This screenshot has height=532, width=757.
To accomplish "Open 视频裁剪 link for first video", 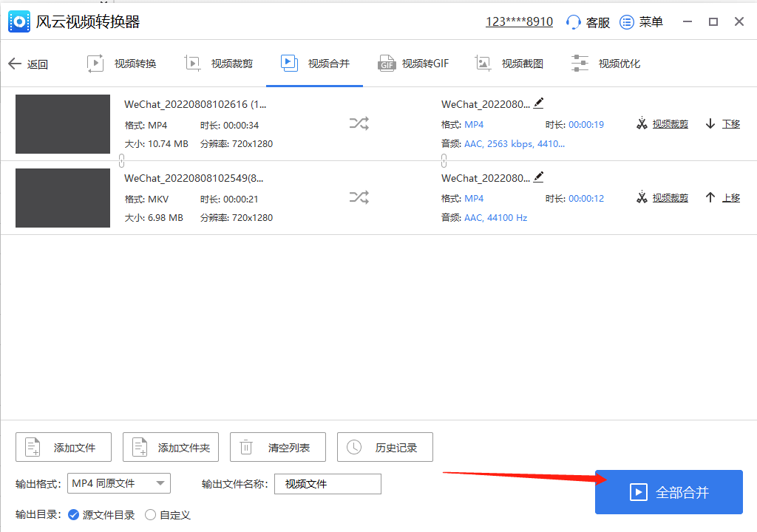I will [670, 124].
